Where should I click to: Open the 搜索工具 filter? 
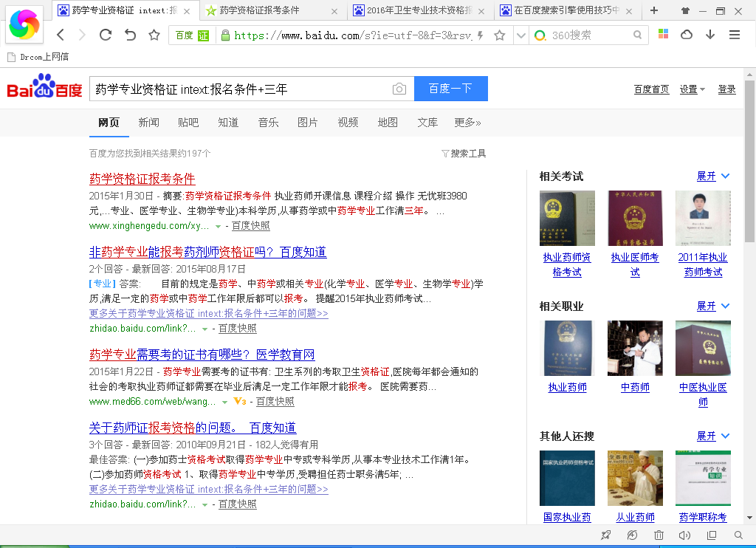464,154
